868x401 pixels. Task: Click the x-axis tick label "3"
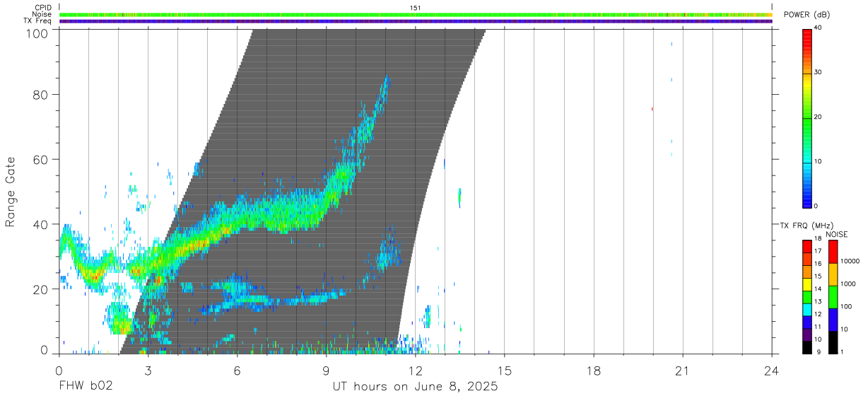[x=148, y=370]
